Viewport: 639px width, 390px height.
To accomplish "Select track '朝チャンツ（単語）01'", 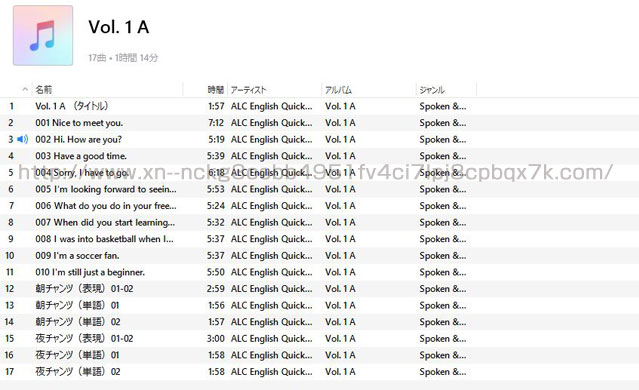I will pos(77,305).
